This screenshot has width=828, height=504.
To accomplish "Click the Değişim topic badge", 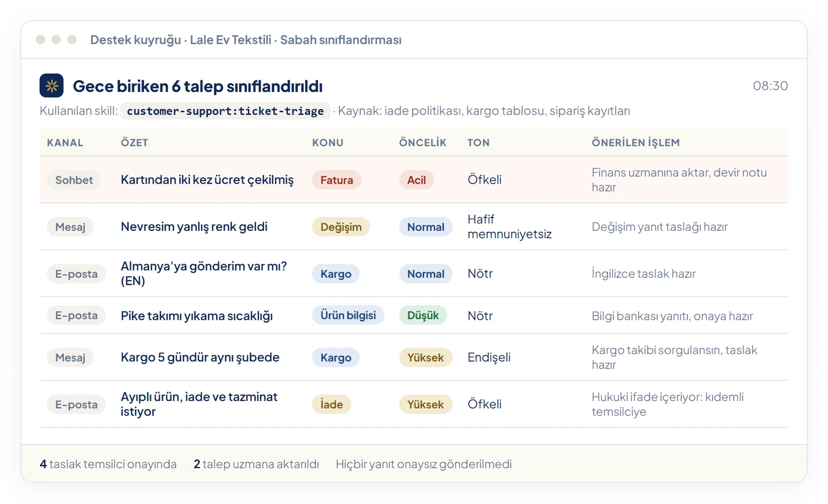I will [x=341, y=227].
